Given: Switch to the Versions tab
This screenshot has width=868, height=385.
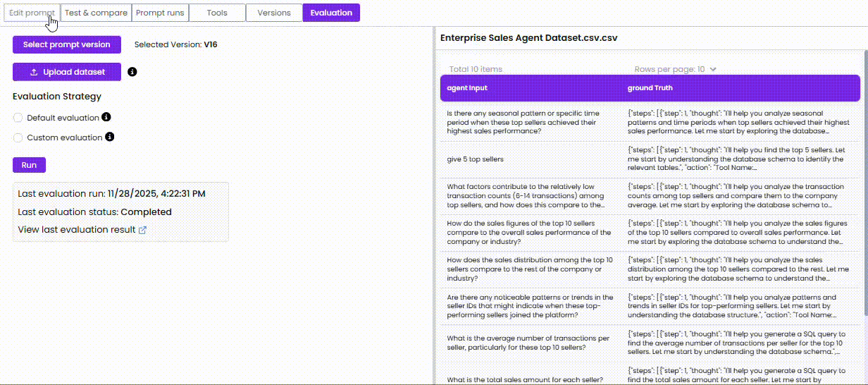Looking at the screenshot, I should pyautogui.click(x=274, y=13).
